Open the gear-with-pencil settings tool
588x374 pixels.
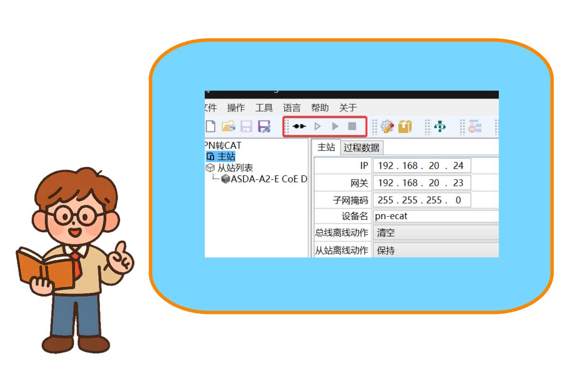point(387,127)
